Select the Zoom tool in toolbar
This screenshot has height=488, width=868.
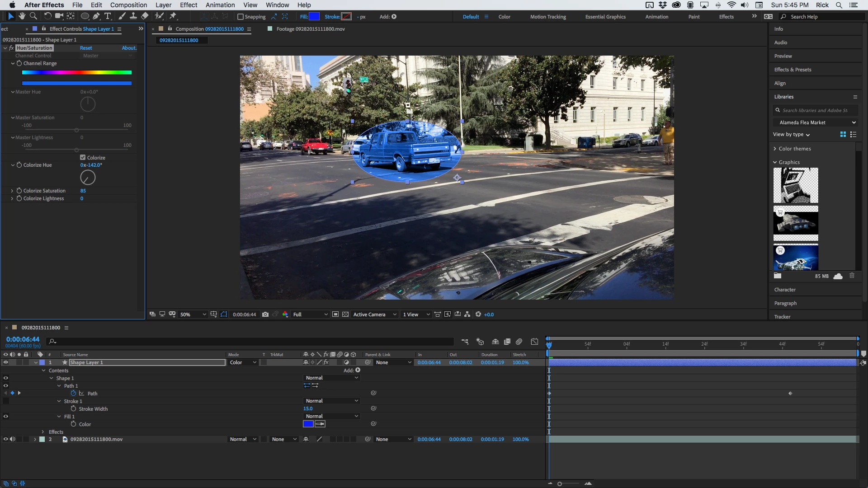[33, 16]
